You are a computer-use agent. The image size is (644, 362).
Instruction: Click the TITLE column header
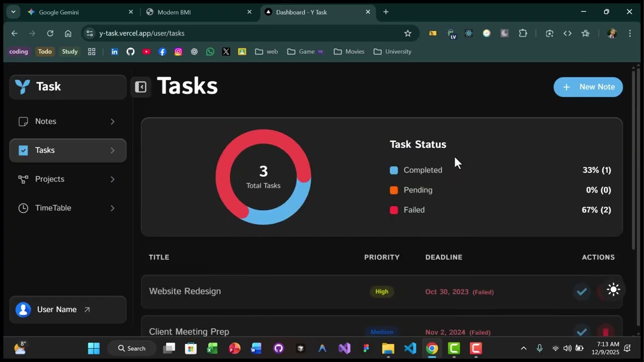point(159,257)
